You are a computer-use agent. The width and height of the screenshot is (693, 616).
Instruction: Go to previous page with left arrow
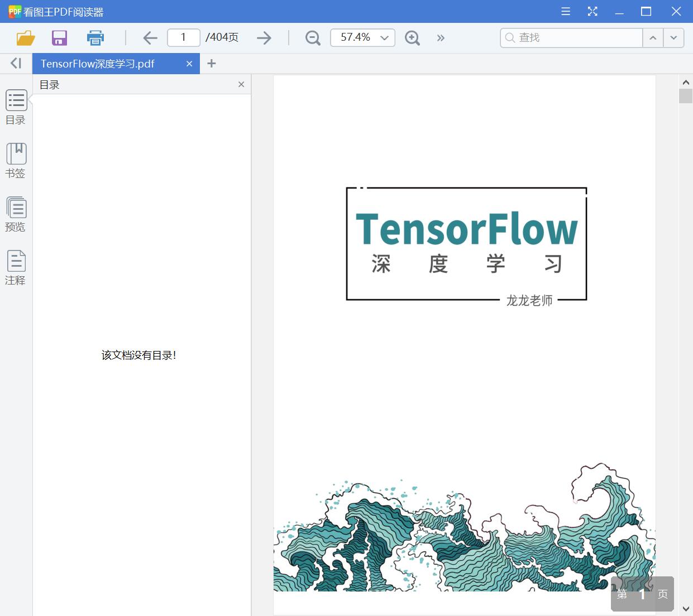150,38
